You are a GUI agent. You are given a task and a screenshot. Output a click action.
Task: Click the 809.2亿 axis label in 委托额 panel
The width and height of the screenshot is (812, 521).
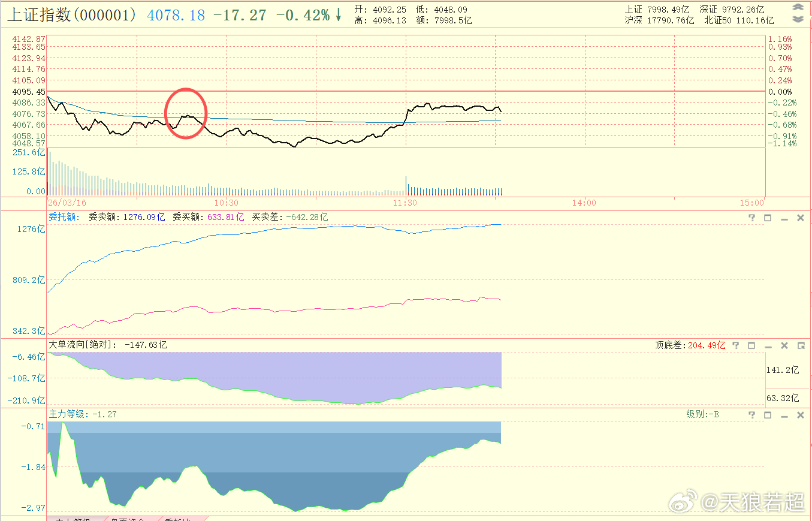[x=29, y=280]
